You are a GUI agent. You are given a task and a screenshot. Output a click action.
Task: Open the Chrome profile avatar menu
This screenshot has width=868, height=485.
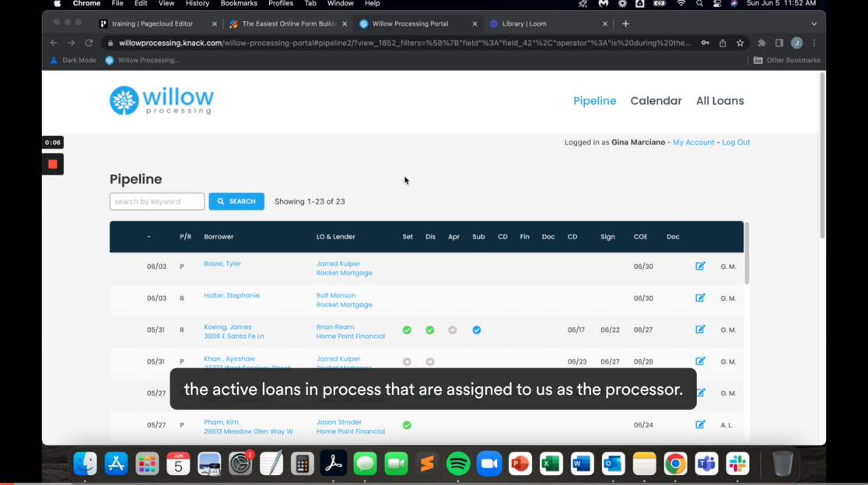795,44
